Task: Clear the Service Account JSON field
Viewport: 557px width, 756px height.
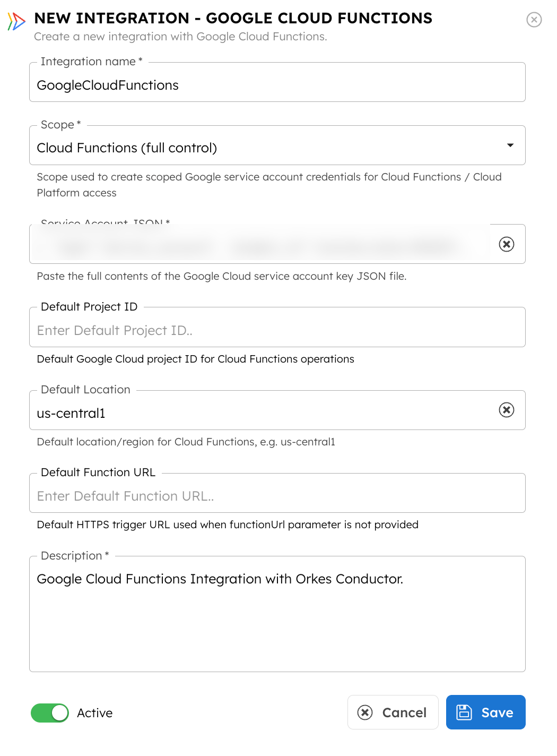Action: click(507, 244)
